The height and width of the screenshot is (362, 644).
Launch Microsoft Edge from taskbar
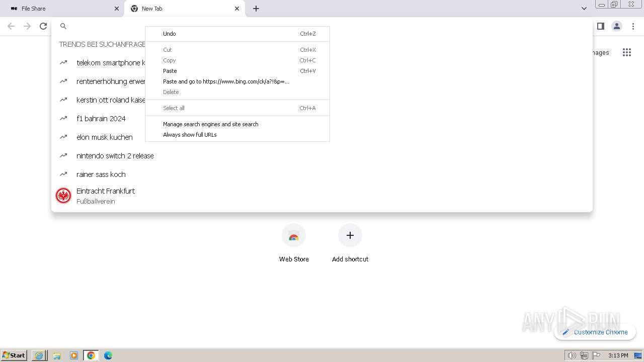coord(108,355)
